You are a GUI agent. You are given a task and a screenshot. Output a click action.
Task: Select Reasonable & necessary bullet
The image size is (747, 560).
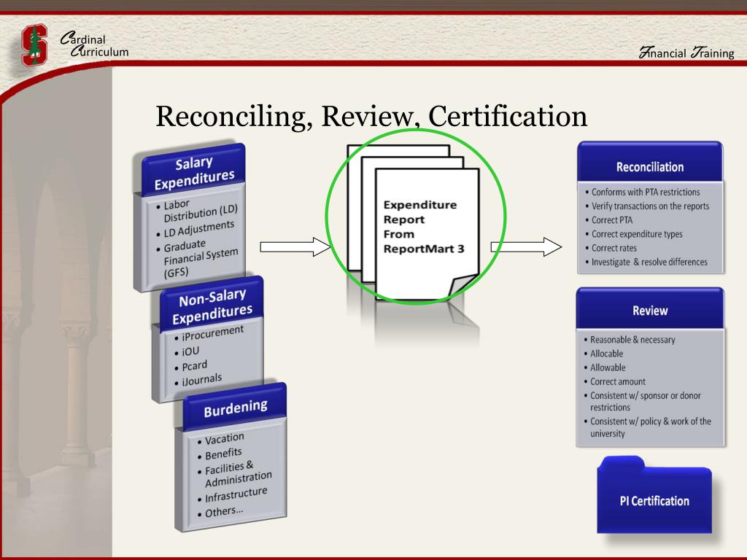point(630,340)
